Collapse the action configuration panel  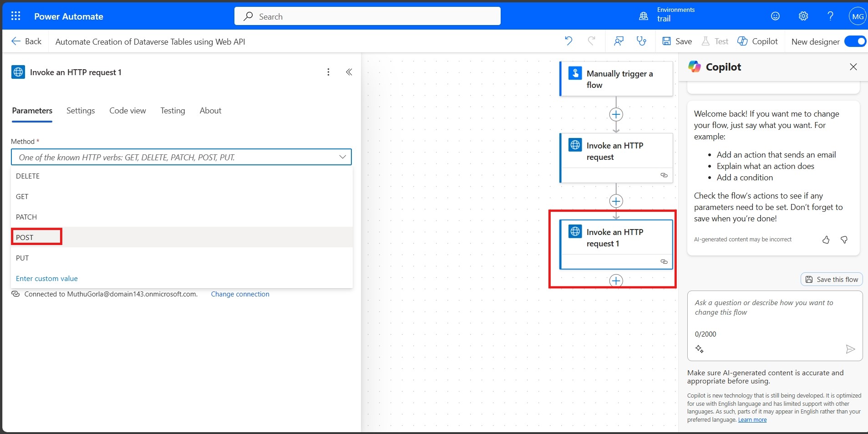(x=349, y=72)
